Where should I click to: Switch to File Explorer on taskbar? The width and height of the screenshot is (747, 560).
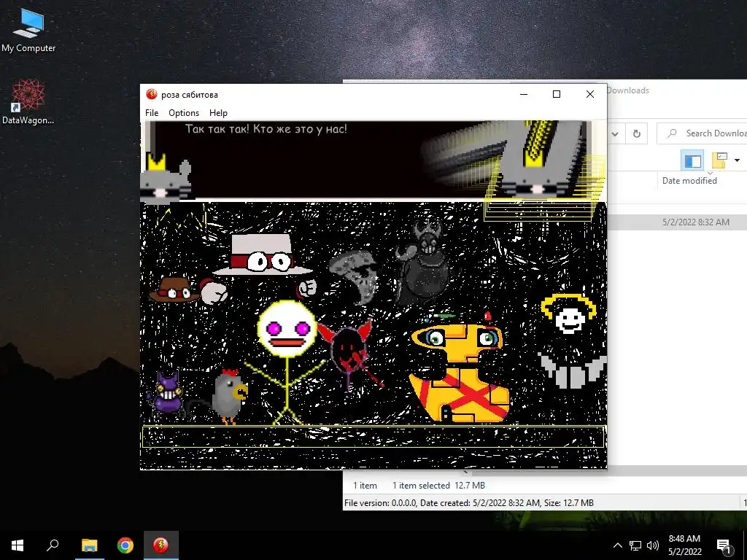tap(89, 545)
